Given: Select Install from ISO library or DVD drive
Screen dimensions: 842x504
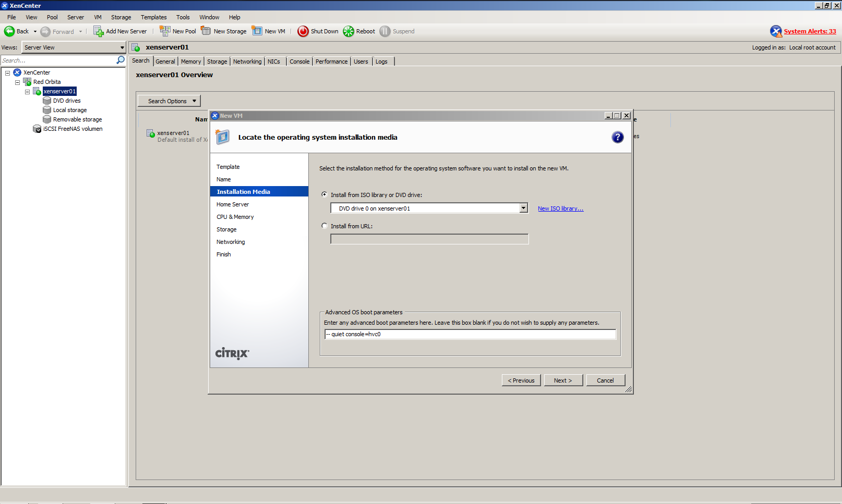Looking at the screenshot, I should pos(324,194).
